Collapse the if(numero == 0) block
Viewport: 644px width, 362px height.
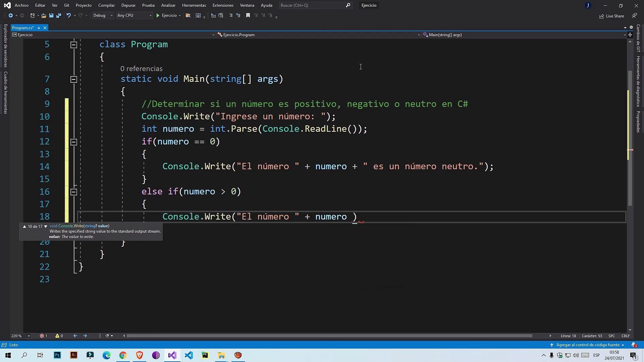(x=74, y=142)
